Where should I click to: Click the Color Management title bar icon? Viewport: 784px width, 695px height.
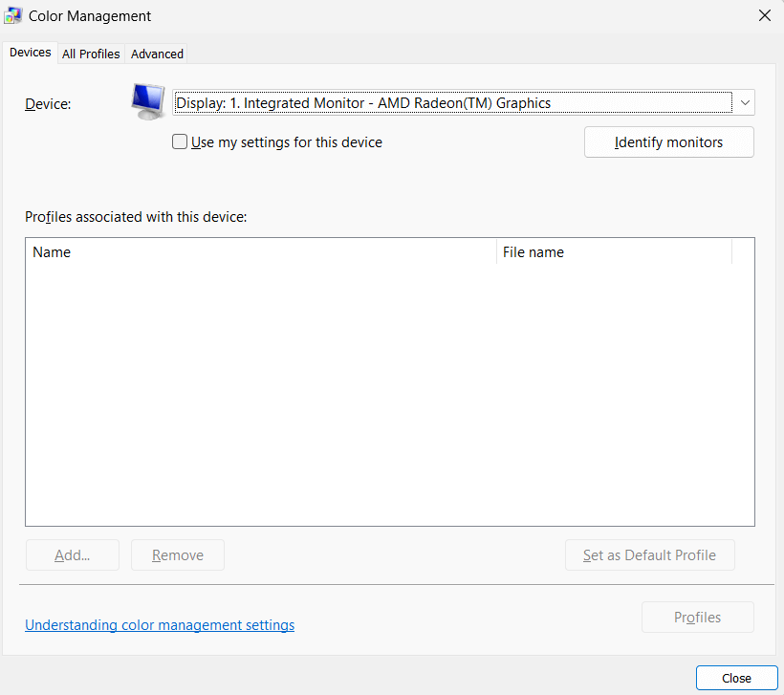pyautogui.click(x=14, y=15)
